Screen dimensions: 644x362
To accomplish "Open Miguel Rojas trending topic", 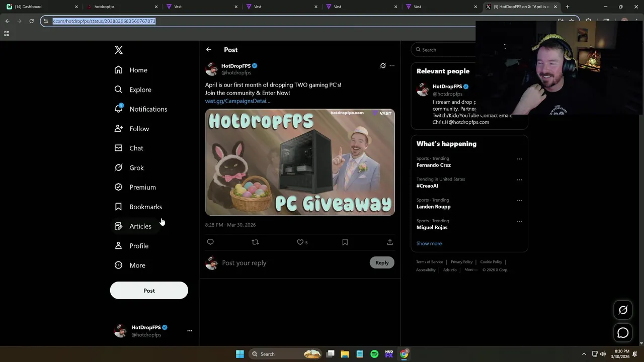I will click(432, 227).
